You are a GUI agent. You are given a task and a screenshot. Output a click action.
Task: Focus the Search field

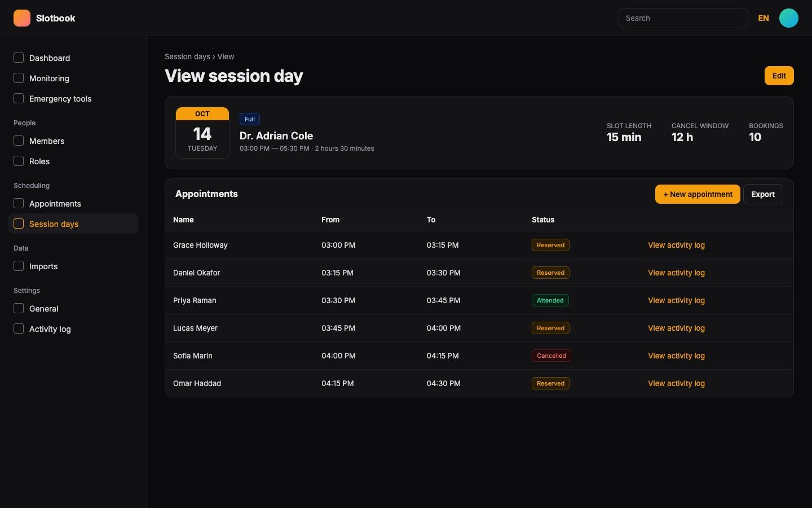coord(683,18)
